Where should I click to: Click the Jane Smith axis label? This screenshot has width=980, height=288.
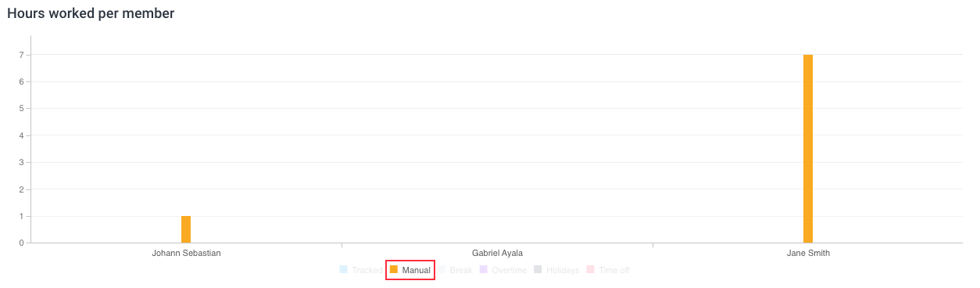pos(808,254)
